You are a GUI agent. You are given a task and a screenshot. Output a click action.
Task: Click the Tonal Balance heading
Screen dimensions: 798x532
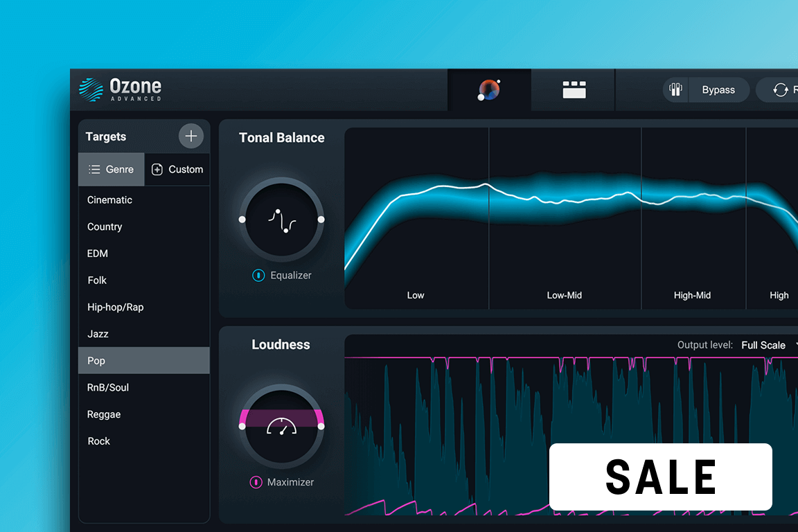[281, 137]
